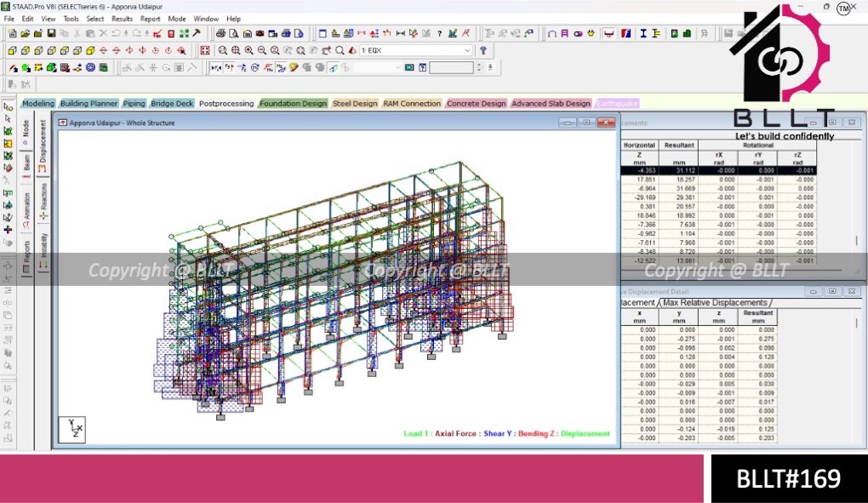Click the upper displacement table scrollbar
868x503 pixels.
tap(856, 241)
